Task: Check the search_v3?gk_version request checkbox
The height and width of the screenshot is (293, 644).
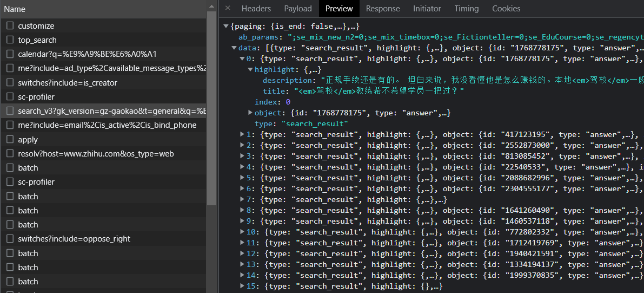Action: [10, 110]
